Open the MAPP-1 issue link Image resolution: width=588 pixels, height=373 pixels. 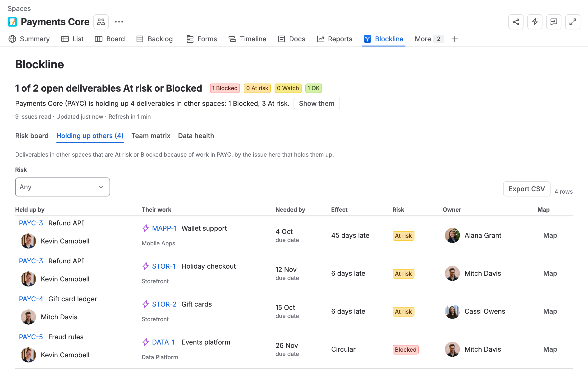[x=164, y=228]
